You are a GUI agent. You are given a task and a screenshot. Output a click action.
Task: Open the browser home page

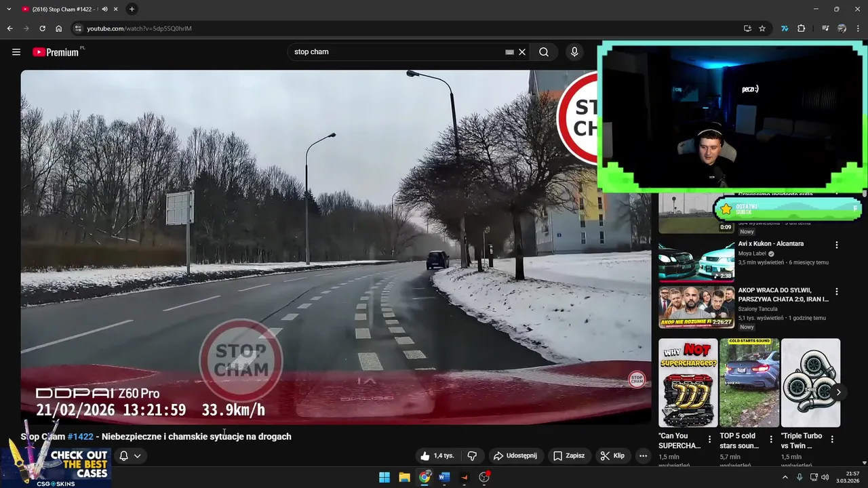click(x=59, y=28)
